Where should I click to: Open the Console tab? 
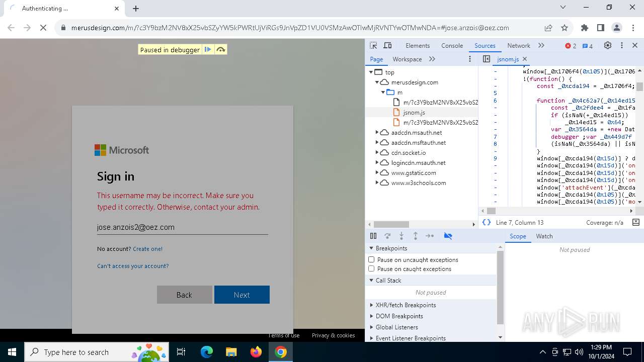(x=452, y=45)
